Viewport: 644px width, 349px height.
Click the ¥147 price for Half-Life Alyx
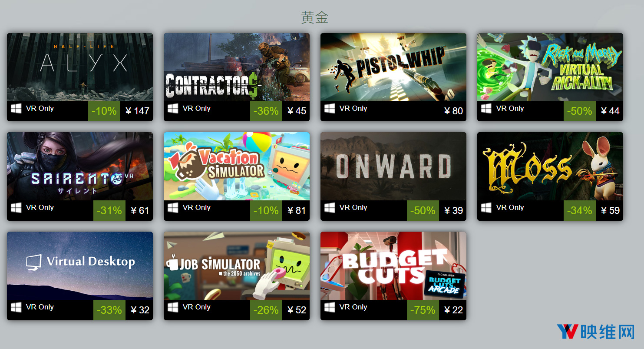(x=137, y=111)
